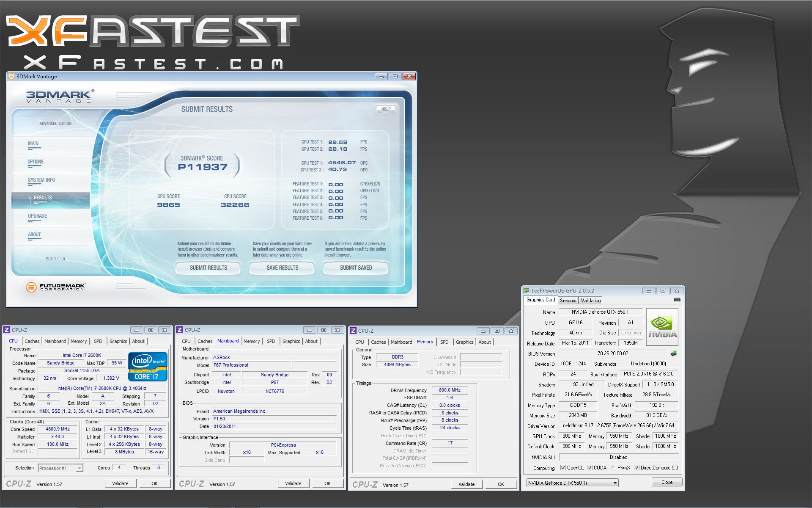Click the Z icon in the Mainboard CPU-Z window
The height and width of the screenshot is (508, 812).
tap(180, 330)
